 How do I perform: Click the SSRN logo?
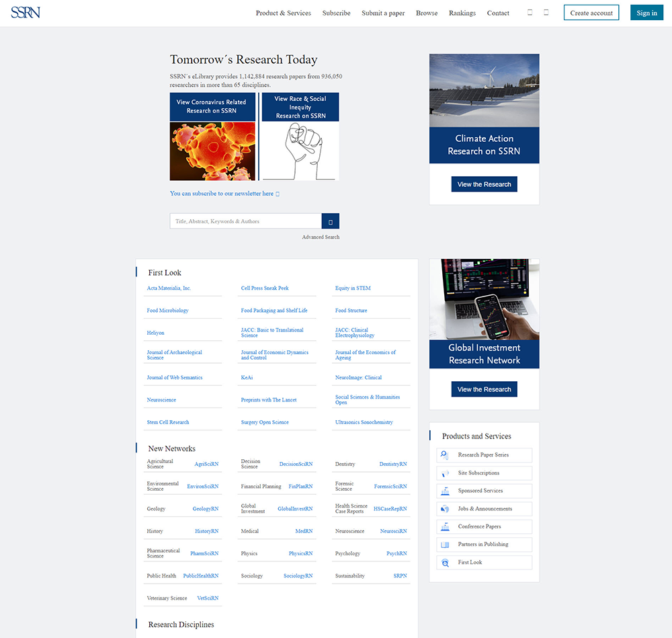point(25,12)
